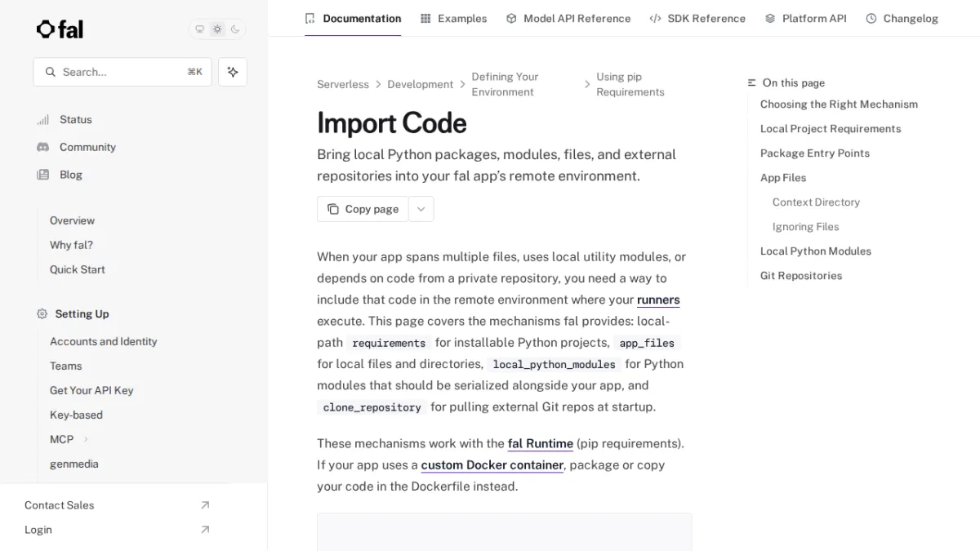Jump to Local Python Modules section

pyautogui.click(x=816, y=251)
